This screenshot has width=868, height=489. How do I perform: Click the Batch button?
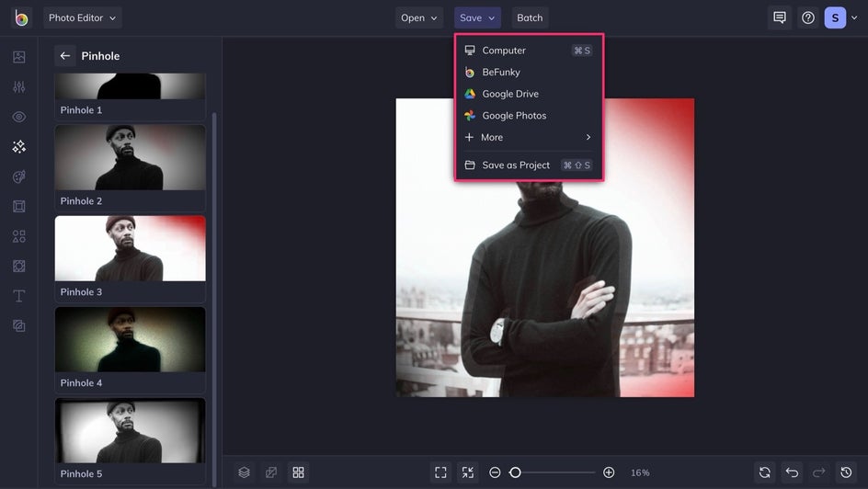click(530, 17)
